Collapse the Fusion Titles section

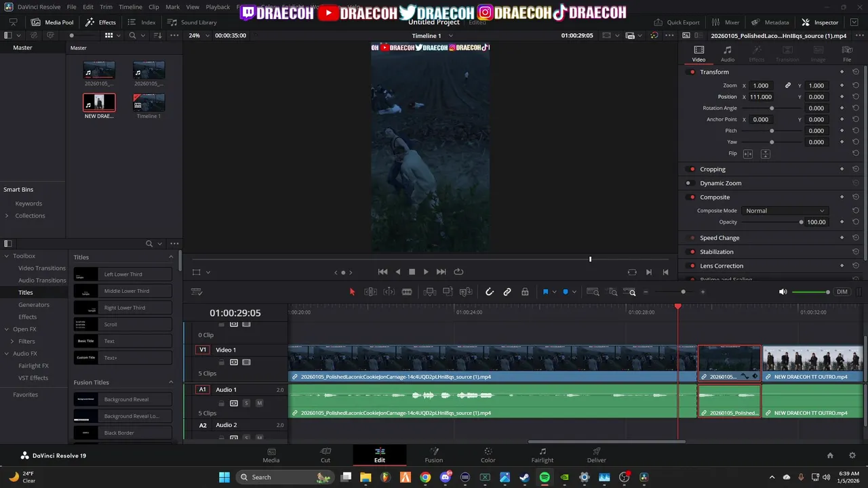171,382
